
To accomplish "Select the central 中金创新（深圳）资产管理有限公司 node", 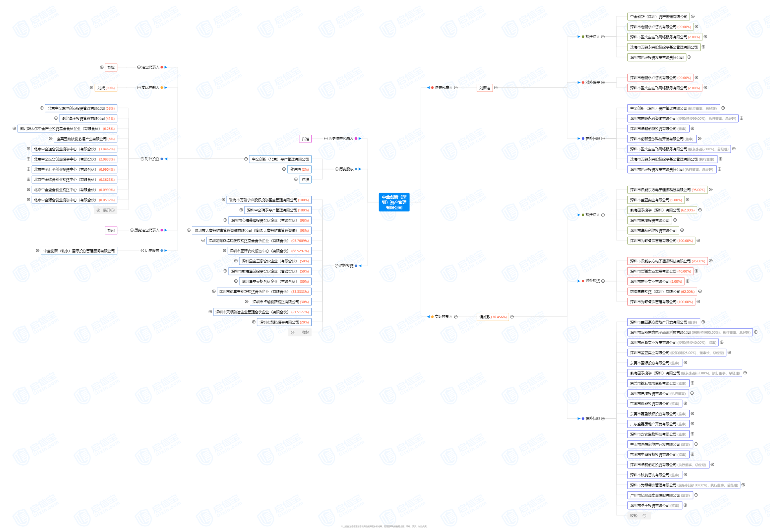I will point(394,202).
